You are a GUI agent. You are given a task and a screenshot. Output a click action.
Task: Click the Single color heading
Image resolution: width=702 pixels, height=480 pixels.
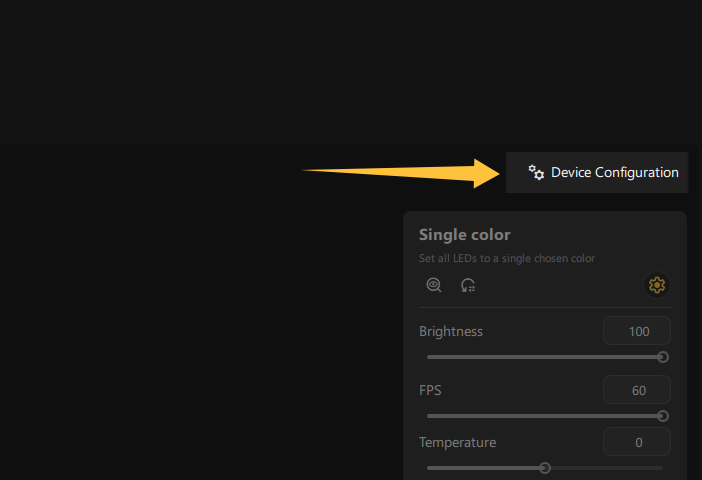pyautogui.click(x=464, y=235)
